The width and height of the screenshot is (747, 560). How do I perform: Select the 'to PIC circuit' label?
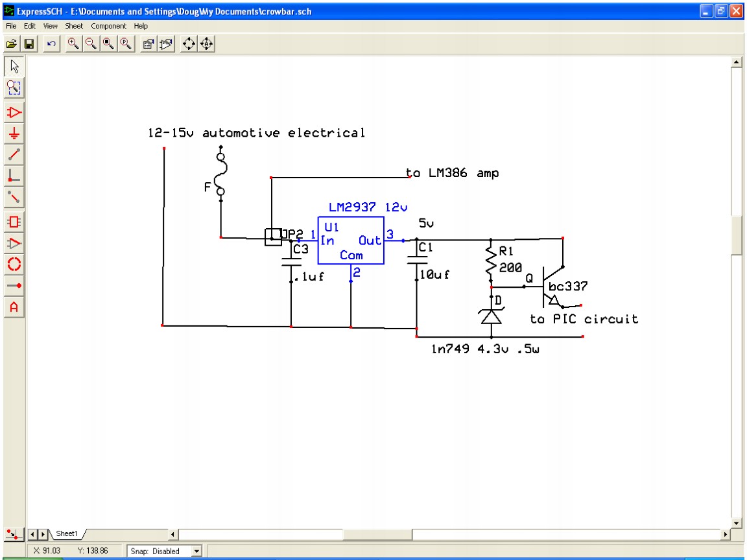click(x=584, y=319)
